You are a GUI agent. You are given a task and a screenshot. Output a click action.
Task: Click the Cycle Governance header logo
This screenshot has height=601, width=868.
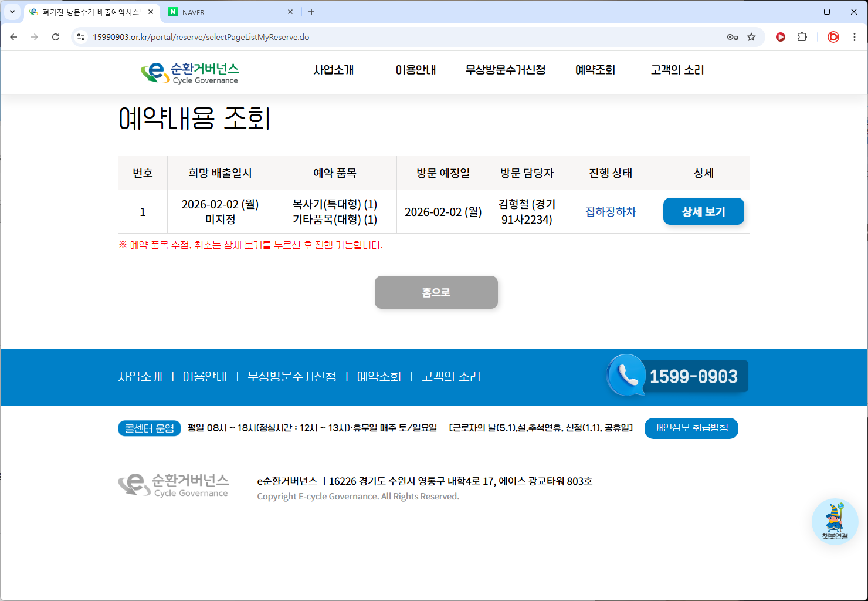(189, 73)
